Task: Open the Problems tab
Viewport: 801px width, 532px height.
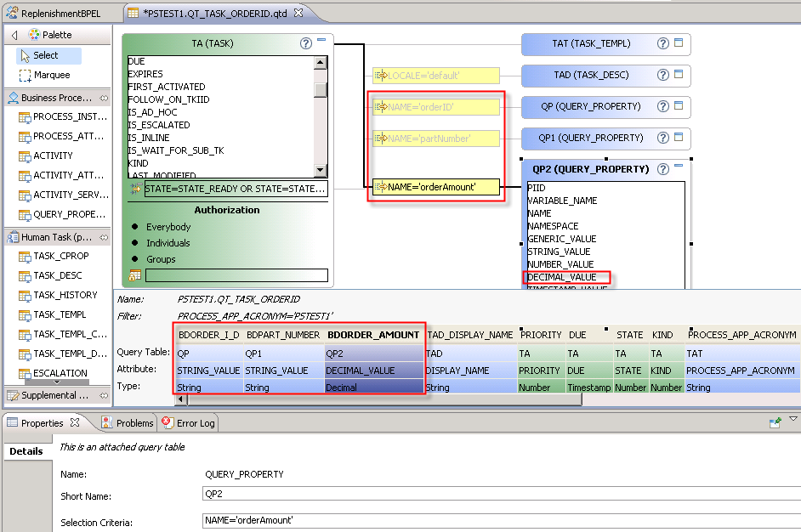Action: coord(128,423)
